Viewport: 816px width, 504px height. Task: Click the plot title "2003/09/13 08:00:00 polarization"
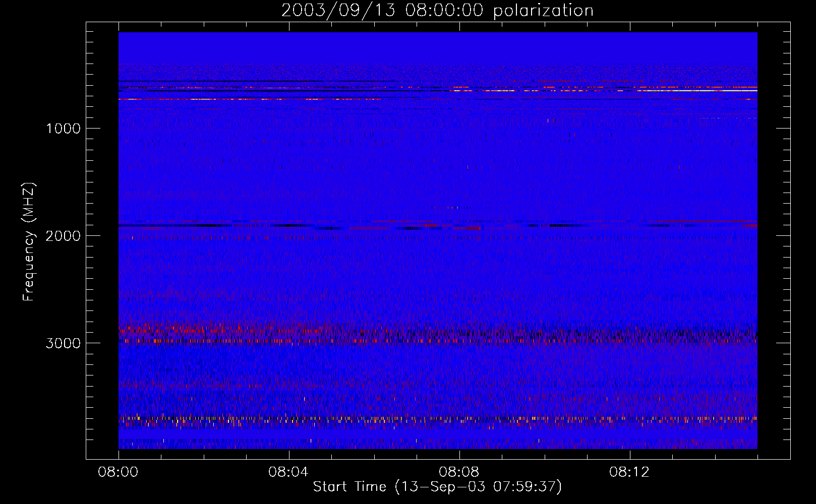(437, 11)
